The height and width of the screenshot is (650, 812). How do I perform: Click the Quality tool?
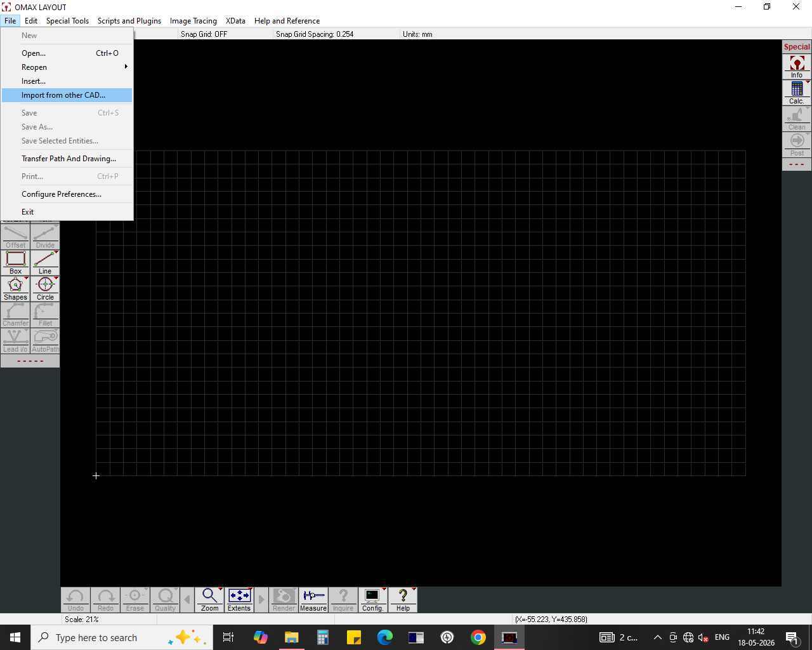tap(165, 600)
